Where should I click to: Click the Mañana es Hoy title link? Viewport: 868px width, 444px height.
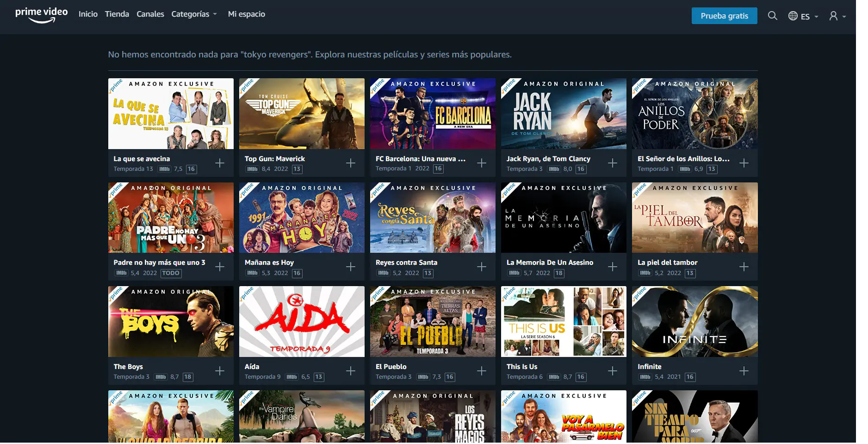click(x=269, y=263)
